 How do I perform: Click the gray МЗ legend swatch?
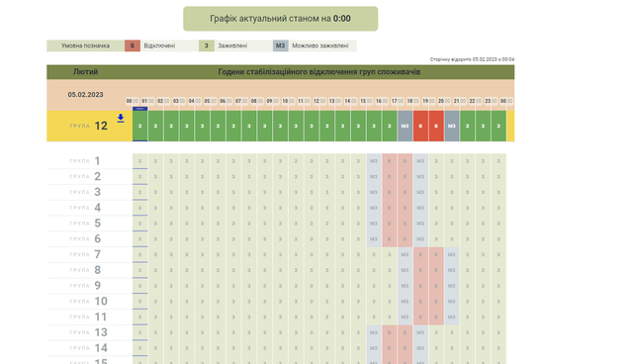(x=280, y=45)
